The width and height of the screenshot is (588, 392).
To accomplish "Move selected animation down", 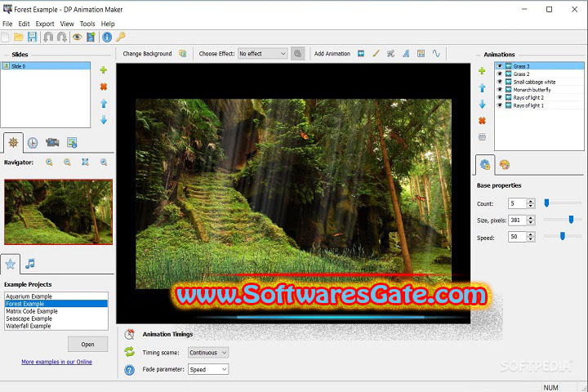I will [483, 104].
